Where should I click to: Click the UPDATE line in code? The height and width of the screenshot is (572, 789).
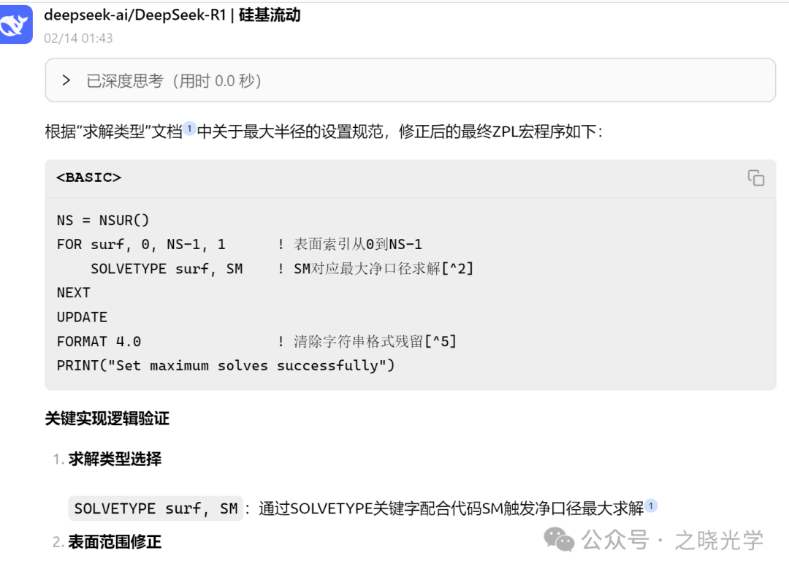point(82,317)
